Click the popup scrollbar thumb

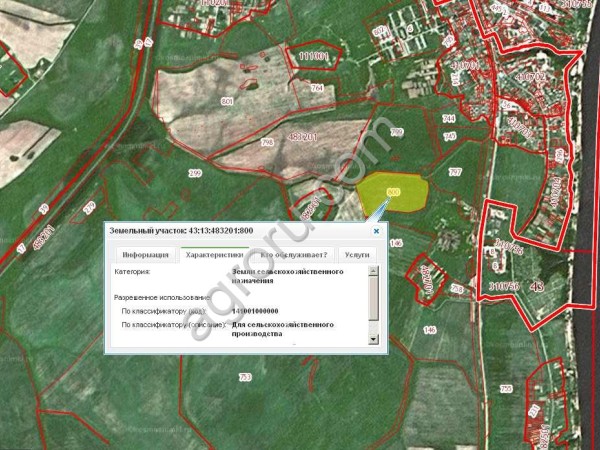(374, 296)
